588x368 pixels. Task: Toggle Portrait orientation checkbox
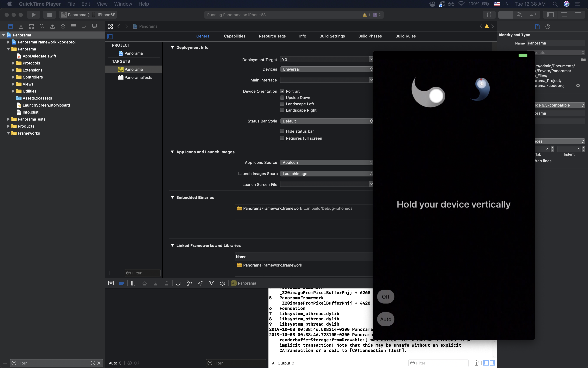click(x=282, y=91)
